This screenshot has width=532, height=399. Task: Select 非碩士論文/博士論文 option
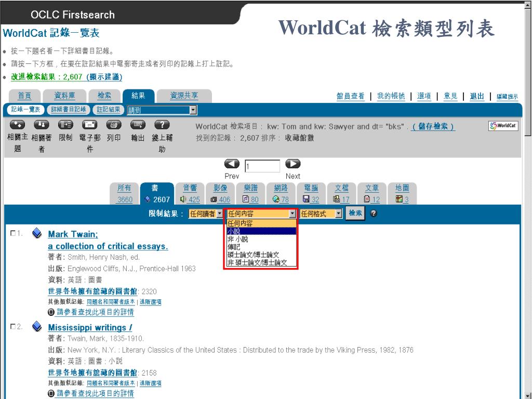point(261,262)
